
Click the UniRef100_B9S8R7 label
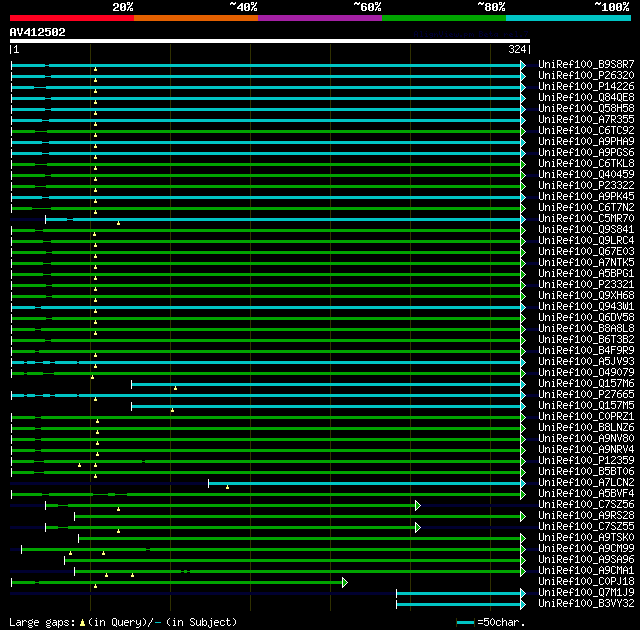[x=586, y=64]
